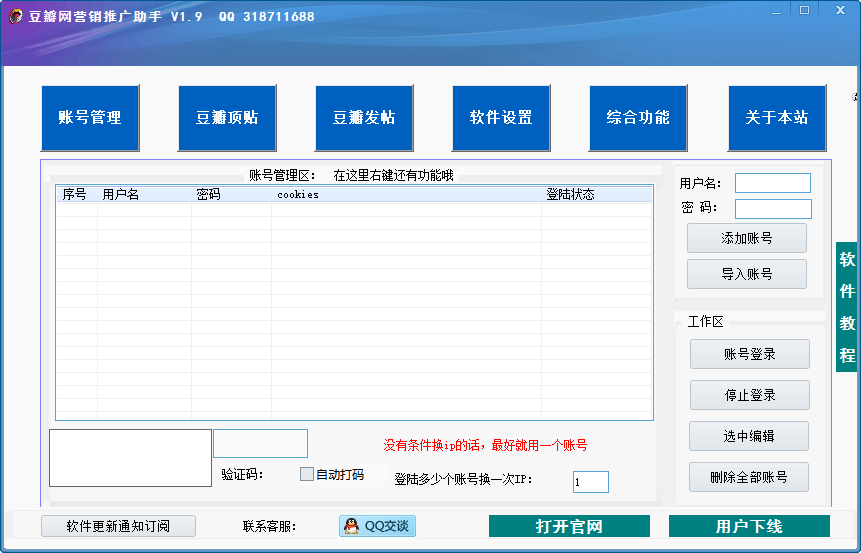Click the QQ交谈 penguin chat button
Screen dimensions: 861x553
click(x=377, y=526)
